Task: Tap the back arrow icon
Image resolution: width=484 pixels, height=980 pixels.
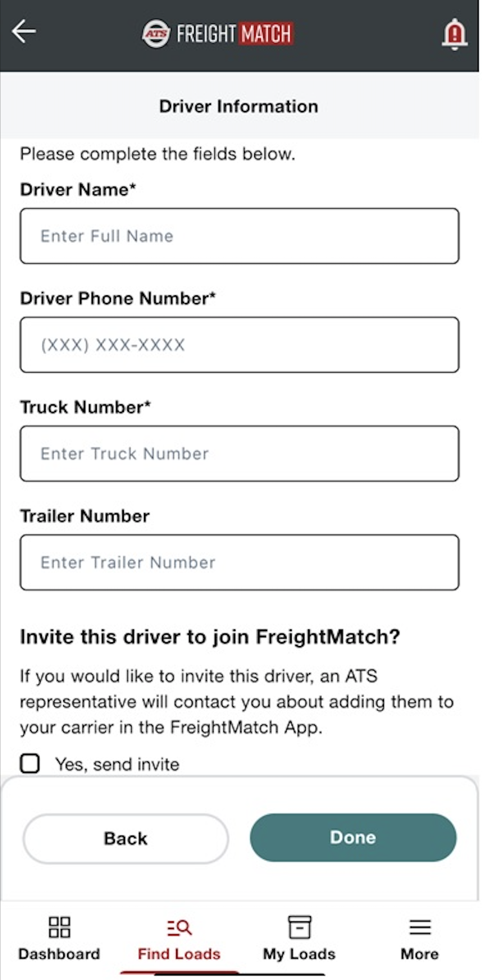Action: pyautogui.click(x=24, y=31)
